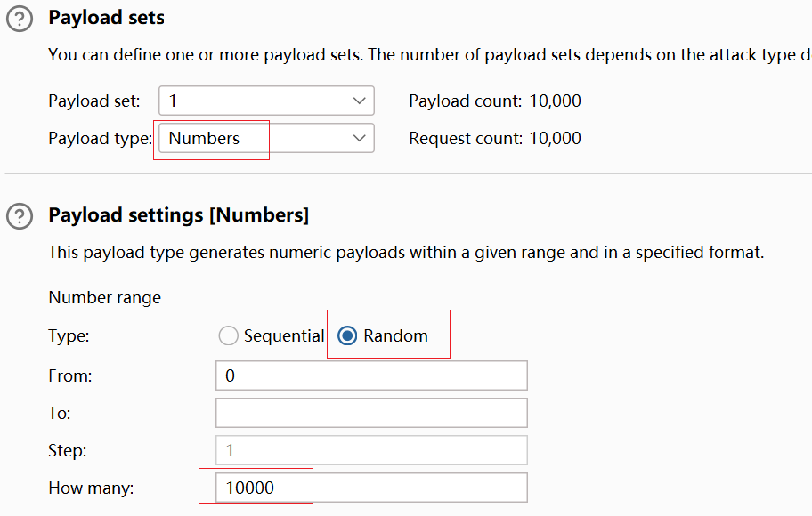Image resolution: width=812 pixels, height=516 pixels.
Task: Open the Payload set dropdown
Action: 266,101
